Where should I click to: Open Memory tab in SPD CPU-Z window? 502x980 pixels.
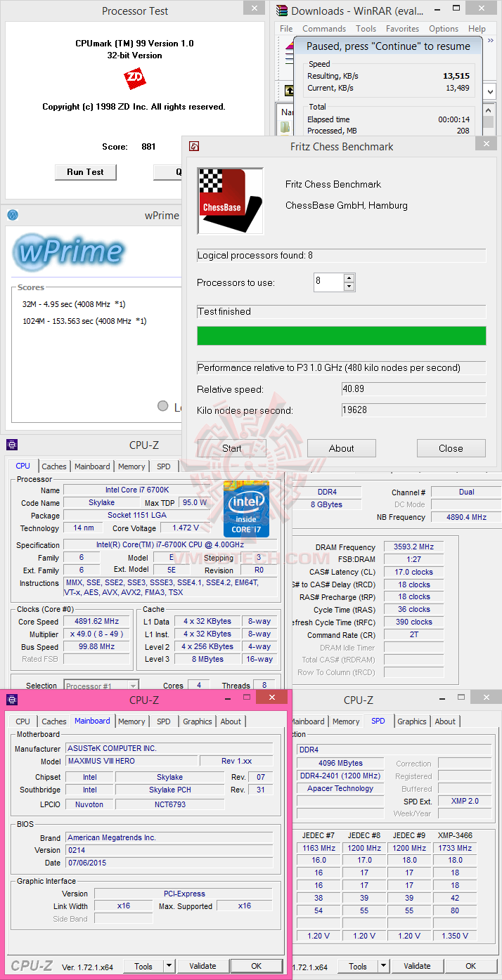pos(346,721)
